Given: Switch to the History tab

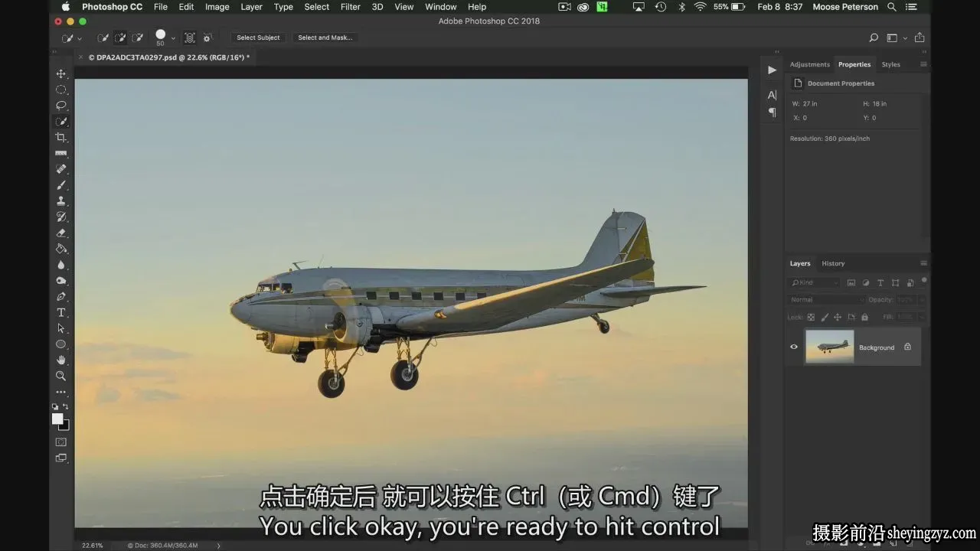Looking at the screenshot, I should click(833, 263).
